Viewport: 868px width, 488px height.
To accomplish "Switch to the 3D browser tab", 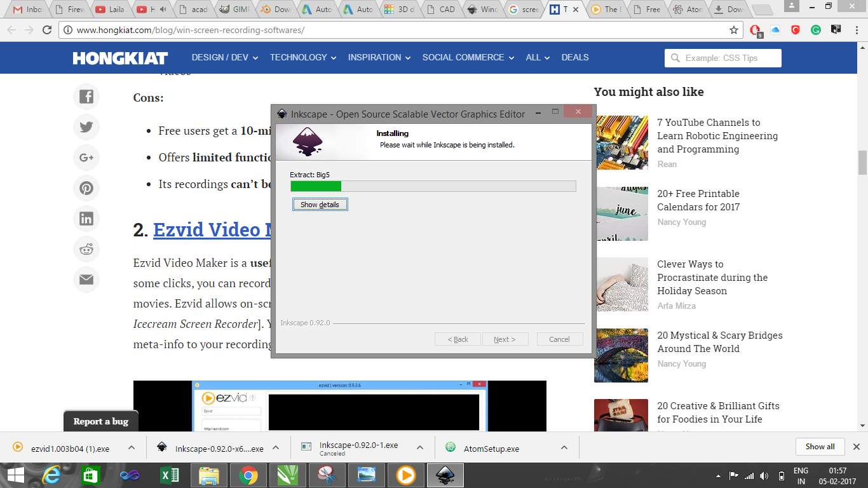I will (400, 10).
